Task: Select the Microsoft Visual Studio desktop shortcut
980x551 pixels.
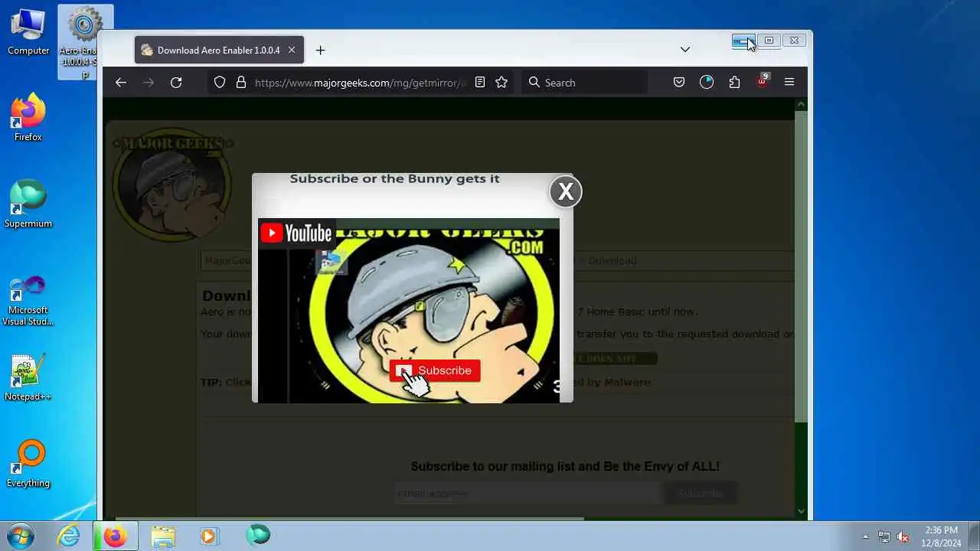Action: pos(28,301)
